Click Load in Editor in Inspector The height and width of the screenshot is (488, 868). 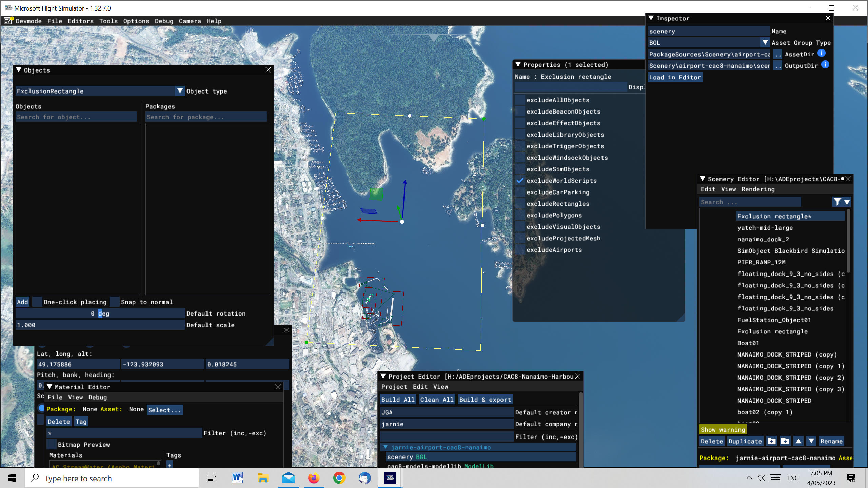[675, 77]
